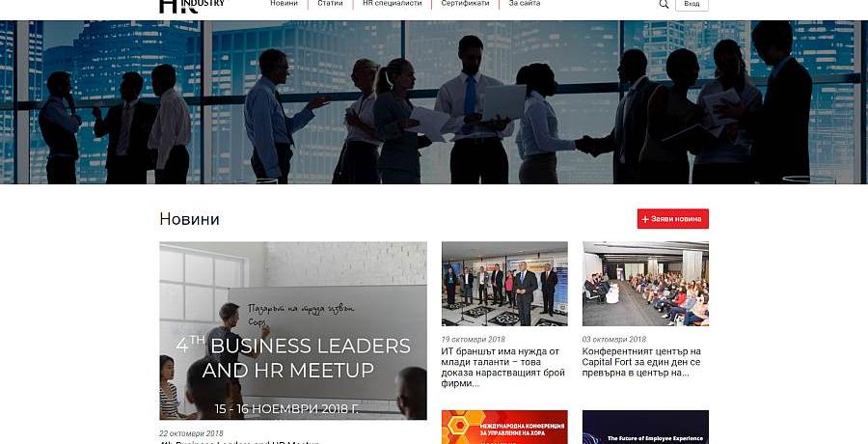
Task: Open the IT branch news photo thumbnail
Action: click(504, 284)
